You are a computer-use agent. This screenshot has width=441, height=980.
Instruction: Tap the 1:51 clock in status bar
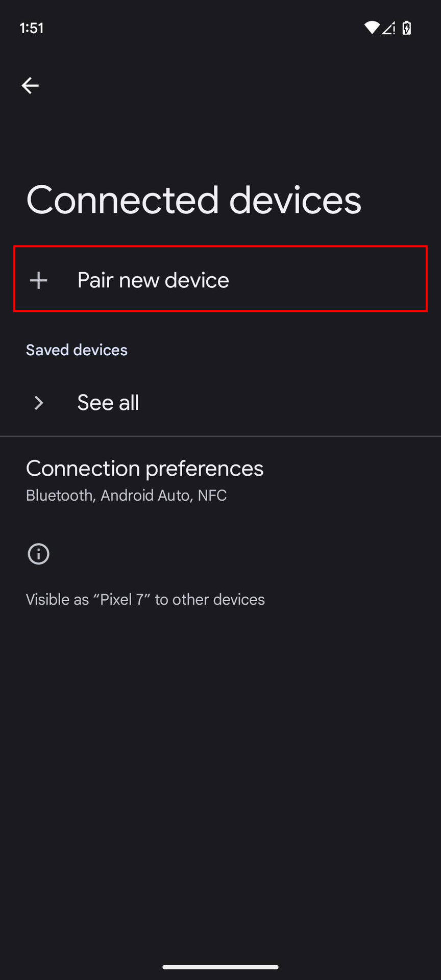click(x=32, y=28)
